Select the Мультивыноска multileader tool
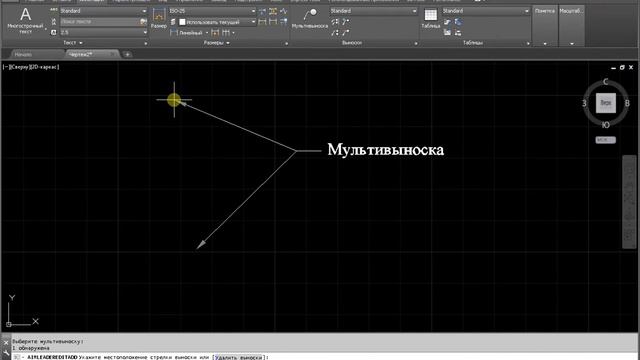Image resolution: width=640 pixels, height=360 pixels. tap(310, 19)
